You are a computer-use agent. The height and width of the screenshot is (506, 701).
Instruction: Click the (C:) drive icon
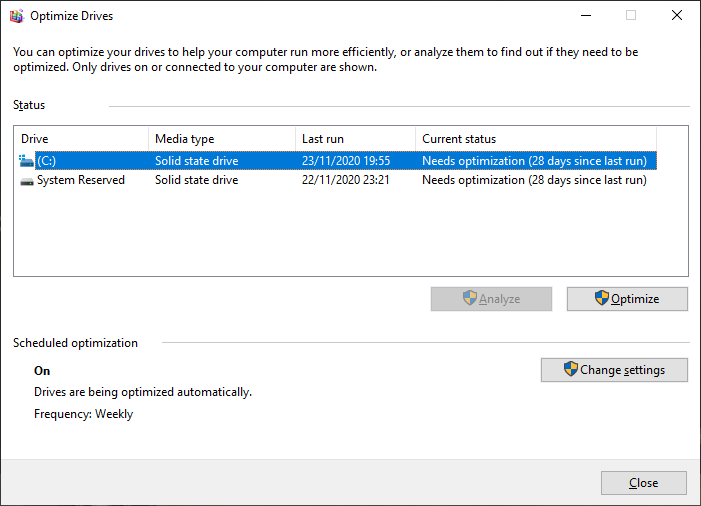coord(26,161)
